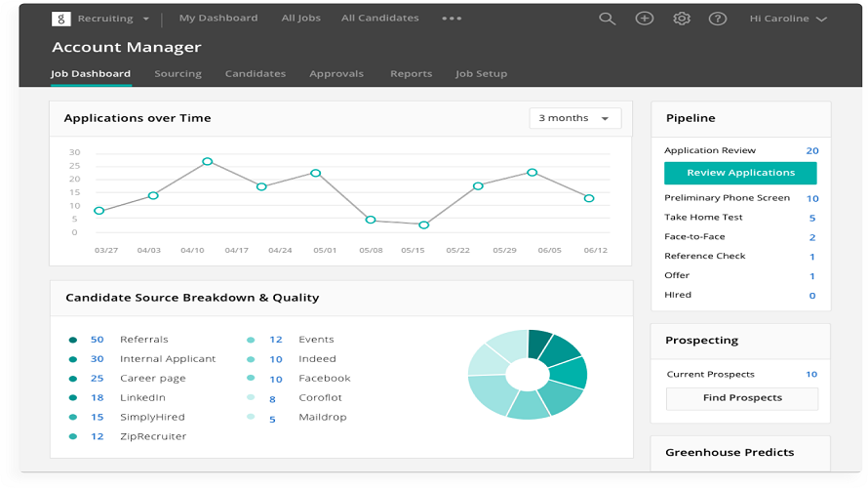This screenshot has height=488, width=868.
Task: Open the 3 months range dropdown
Action: point(575,118)
